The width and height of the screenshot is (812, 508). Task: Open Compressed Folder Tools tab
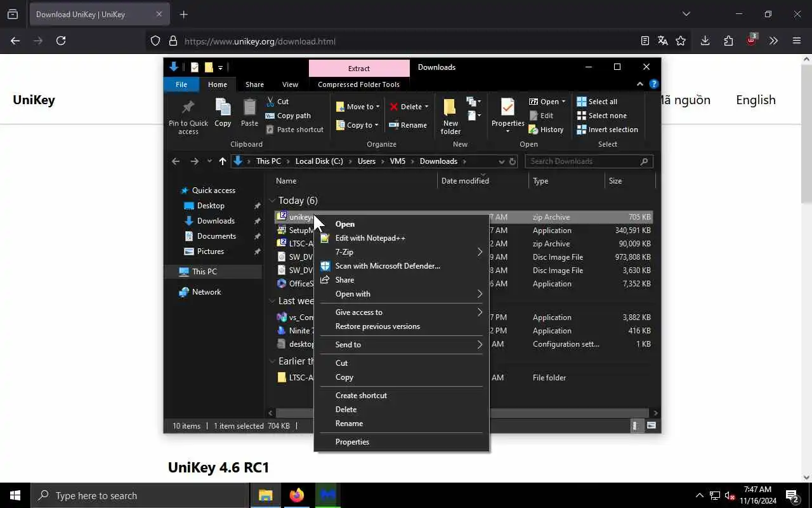coord(358,84)
